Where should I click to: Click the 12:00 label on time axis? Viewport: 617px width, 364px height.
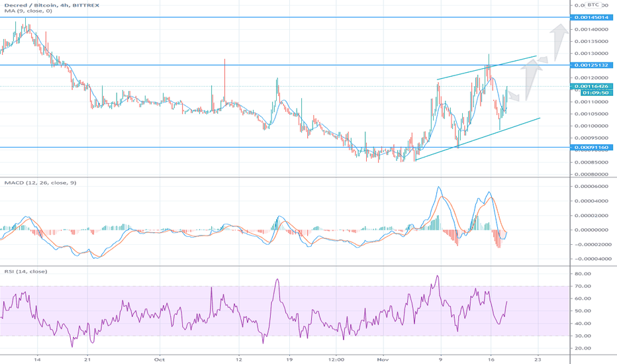(336, 359)
